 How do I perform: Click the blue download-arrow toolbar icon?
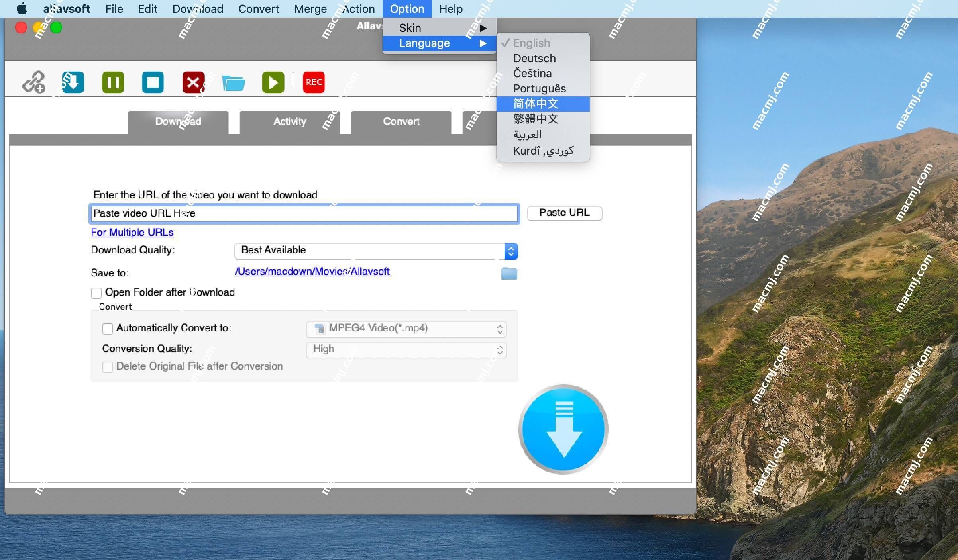[x=73, y=82]
